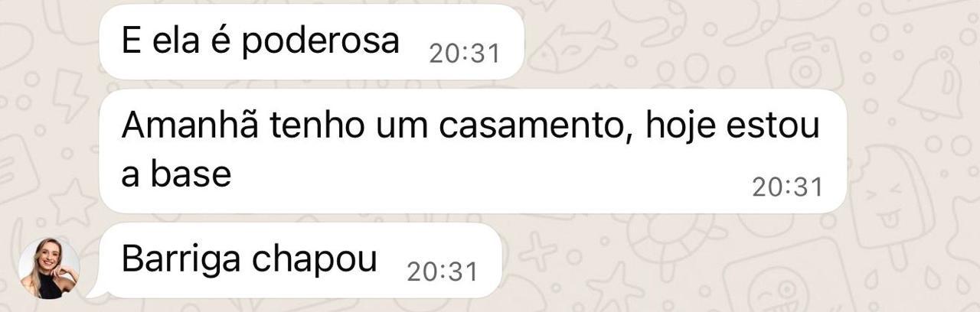980x312 pixels.
Task: Select the "Amanhã tenho um casamento" message bubble
Action: click(473, 151)
